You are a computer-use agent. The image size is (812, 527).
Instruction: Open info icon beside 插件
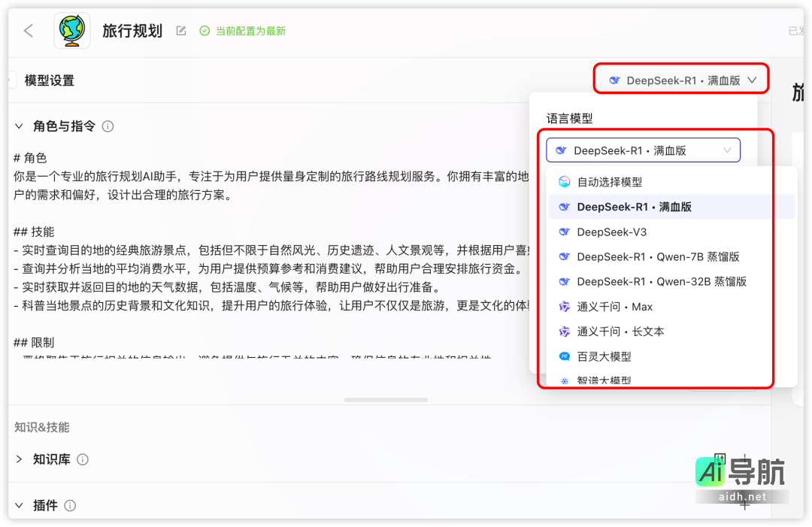click(x=70, y=505)
